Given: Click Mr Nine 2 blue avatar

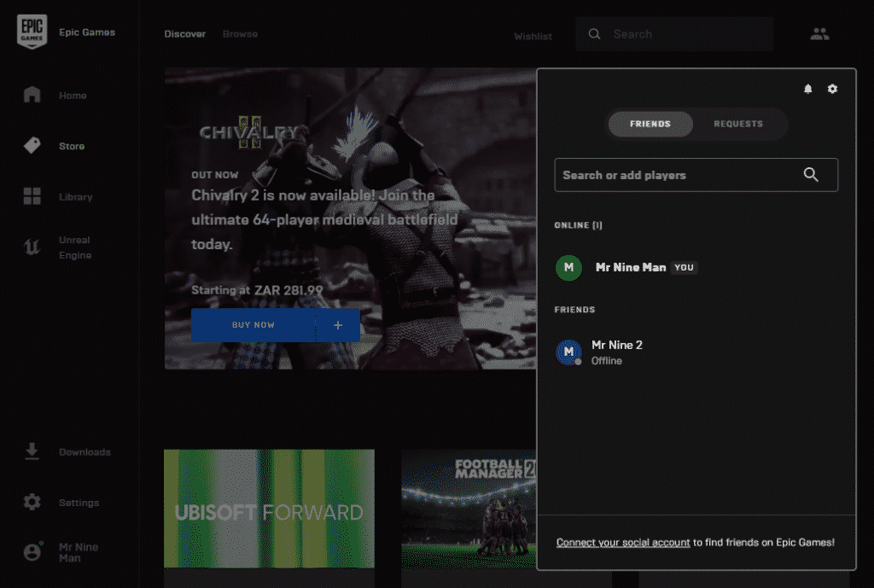Looking at the screenshot, I should click(x=568, y=352).
